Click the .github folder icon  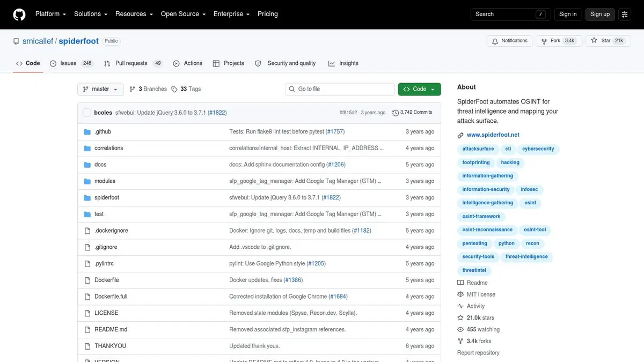point(87,131)
